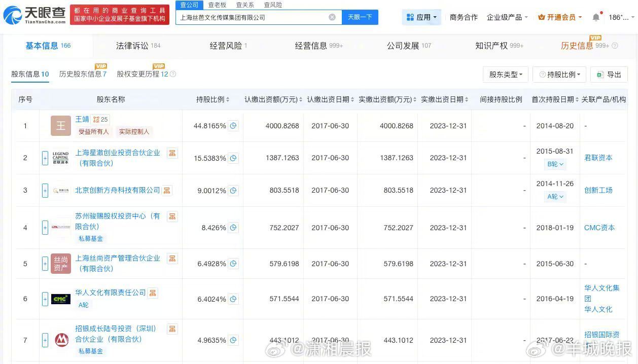
Task: Open the TianYanCha logo home link
Action: point(34,15)
